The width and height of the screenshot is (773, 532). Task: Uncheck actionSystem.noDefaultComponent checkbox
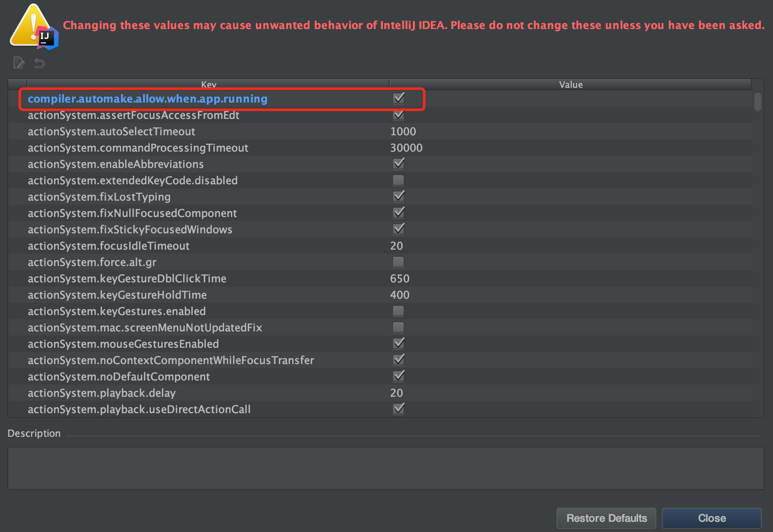(399, 376)
